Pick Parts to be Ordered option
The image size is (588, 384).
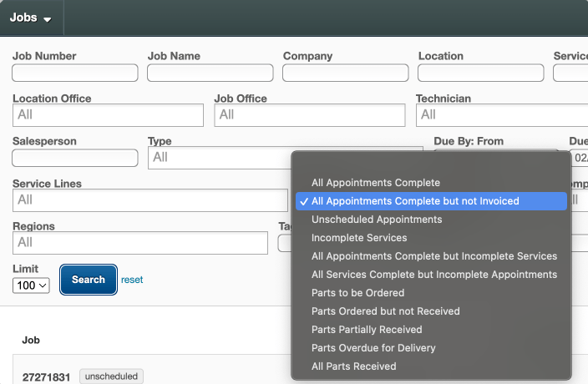[x=357, y=293]
